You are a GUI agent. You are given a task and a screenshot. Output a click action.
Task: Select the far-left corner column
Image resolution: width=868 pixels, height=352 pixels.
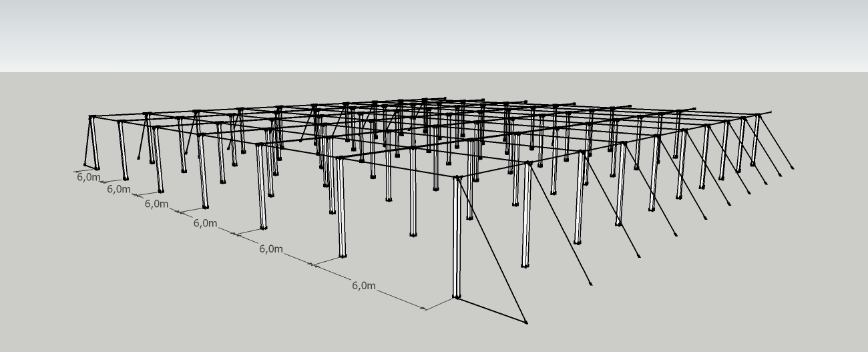(94, 143)
